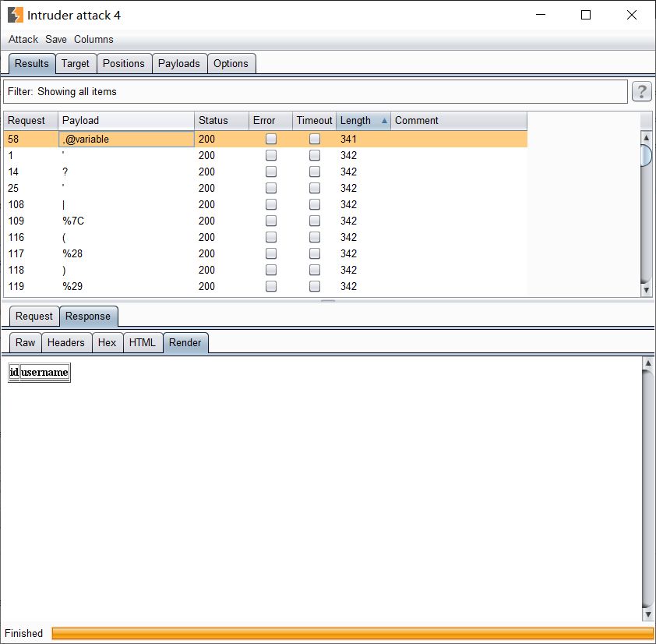
Task: Select result row for request 25
Action: point(265,188)
